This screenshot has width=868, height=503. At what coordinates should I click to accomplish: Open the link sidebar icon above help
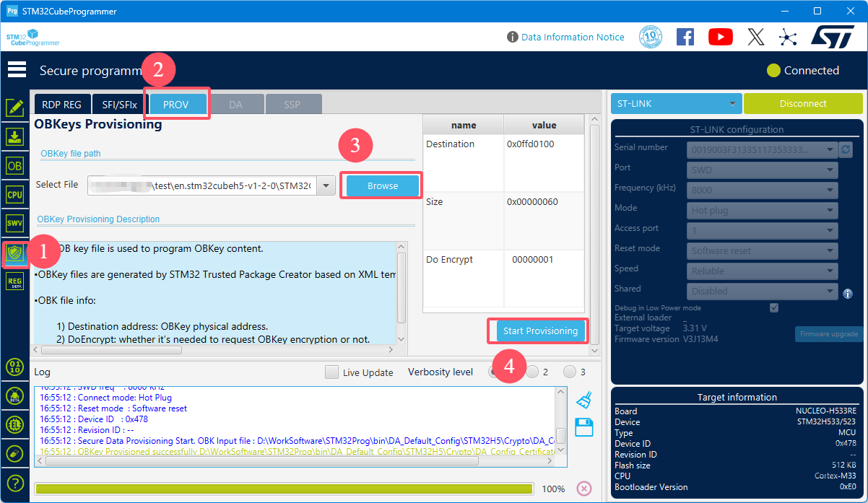(x=15, y=453)
